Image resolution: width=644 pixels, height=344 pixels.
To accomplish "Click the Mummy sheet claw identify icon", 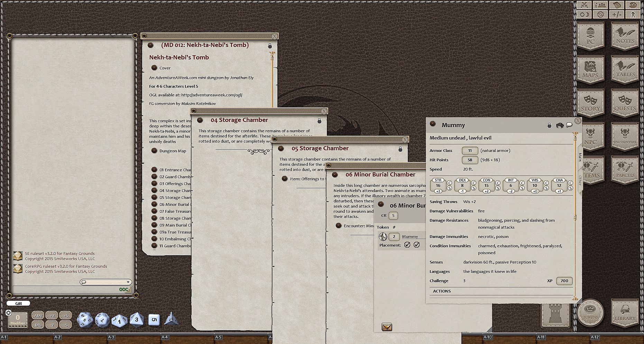I will (560, 125).
